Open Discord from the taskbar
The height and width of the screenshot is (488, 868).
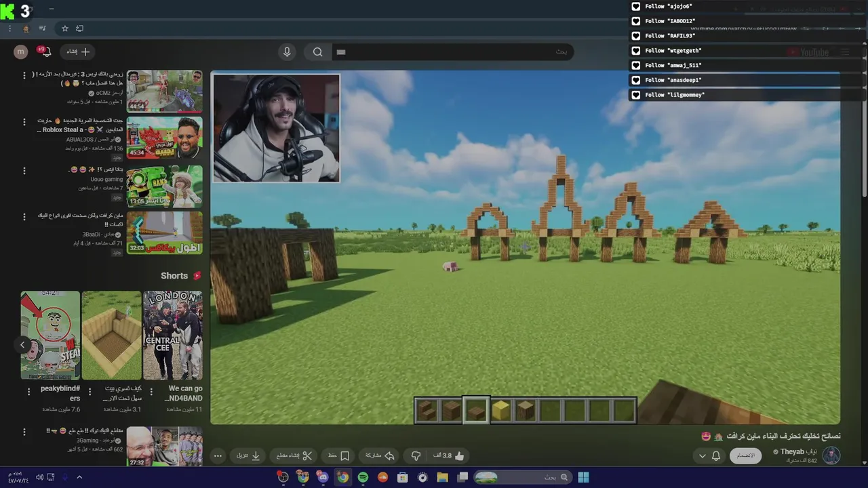coord(323,477)
